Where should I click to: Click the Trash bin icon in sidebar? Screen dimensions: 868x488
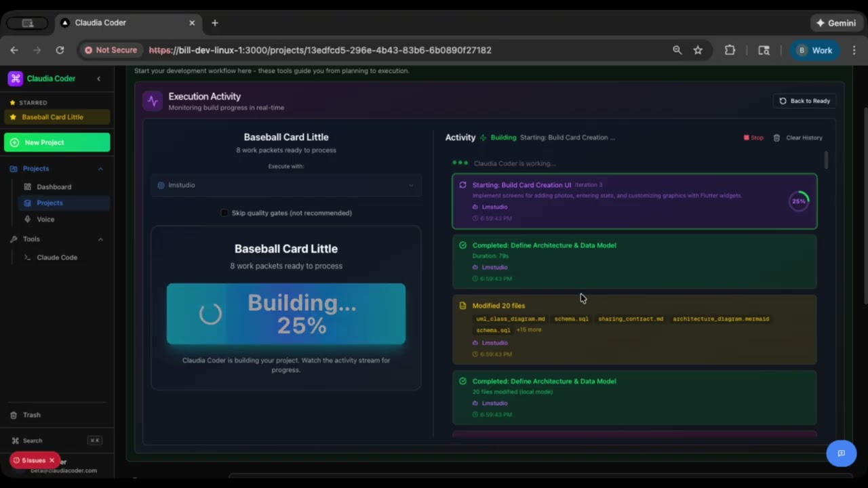14,415
